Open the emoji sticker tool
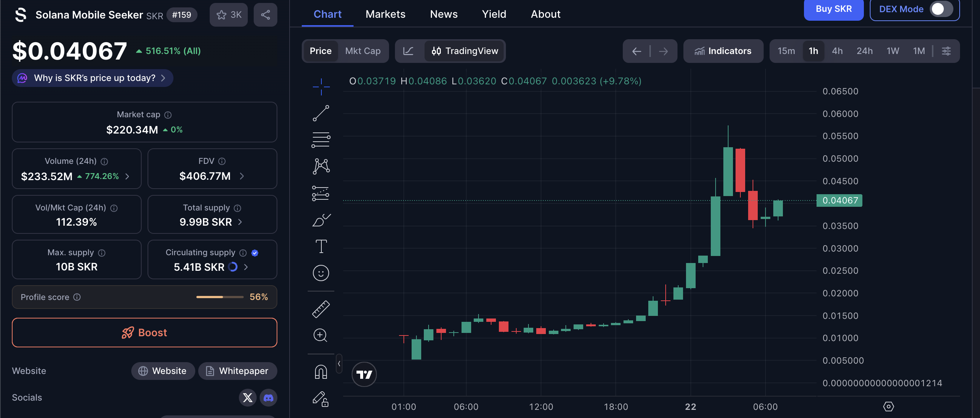Viewport: 980px width, 418px height. pyautogui.click(x=321, y=273)
